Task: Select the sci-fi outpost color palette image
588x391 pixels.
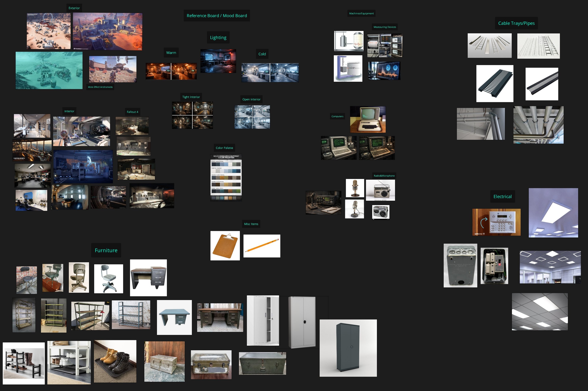Action: [226, 177]
